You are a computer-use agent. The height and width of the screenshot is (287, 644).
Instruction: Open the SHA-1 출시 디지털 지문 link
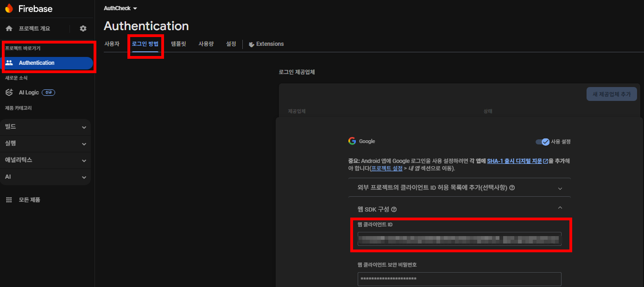click(514, 161)
